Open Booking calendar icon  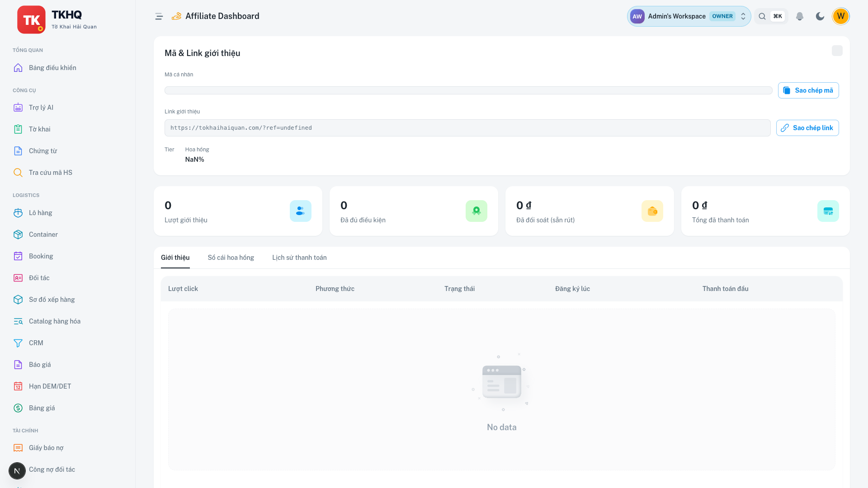coord(18,256)
